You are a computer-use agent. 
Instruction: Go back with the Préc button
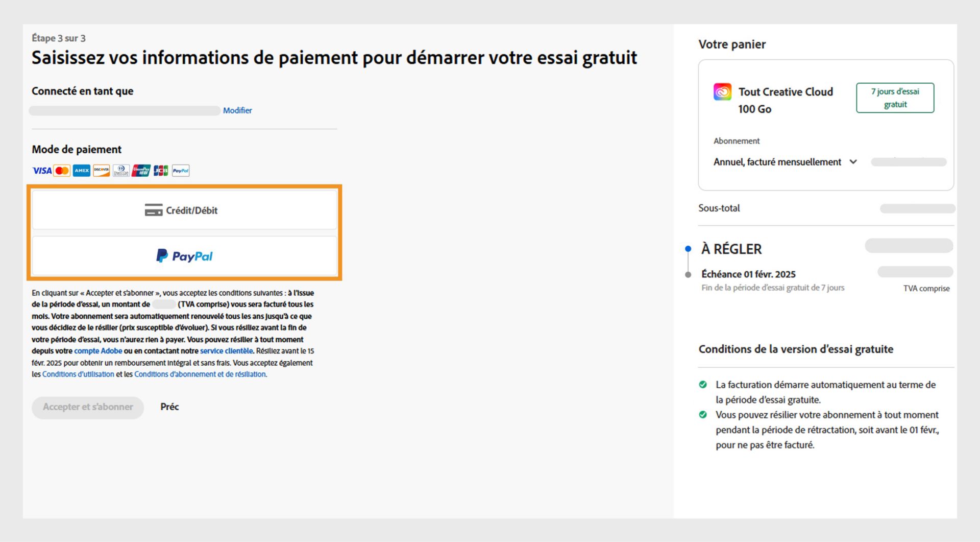coord(169,407)
